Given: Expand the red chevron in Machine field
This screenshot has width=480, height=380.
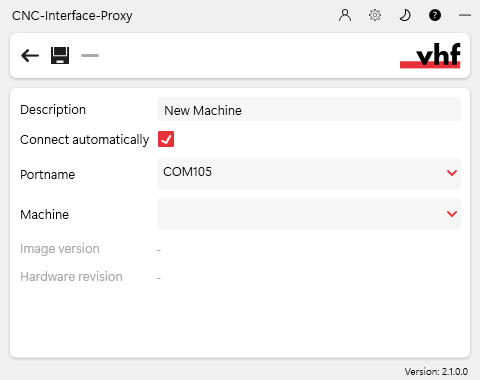Looking at the screenshot, I should click(x=452, y=214).
